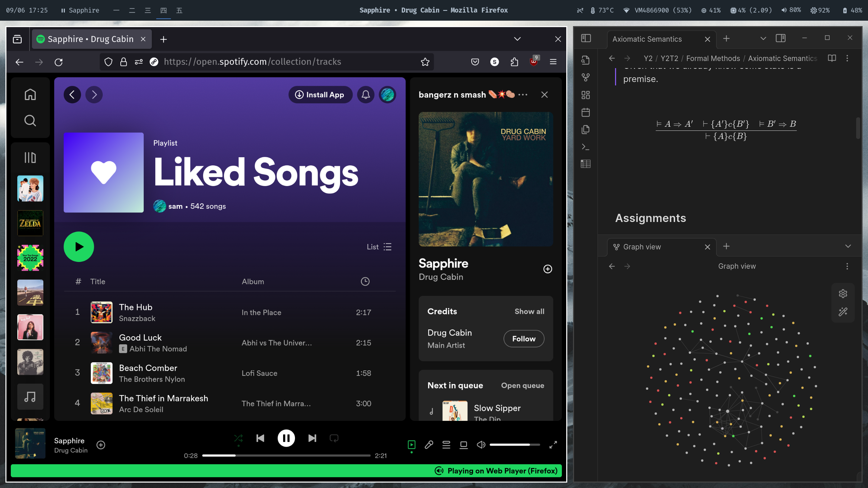Open the connect to a device icon
This screenshot has width=868, height=488.
click(x=463, y=445)
